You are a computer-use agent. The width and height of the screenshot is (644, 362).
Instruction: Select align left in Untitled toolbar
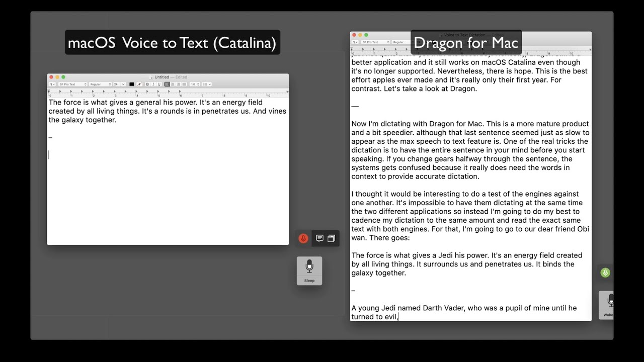167,84
